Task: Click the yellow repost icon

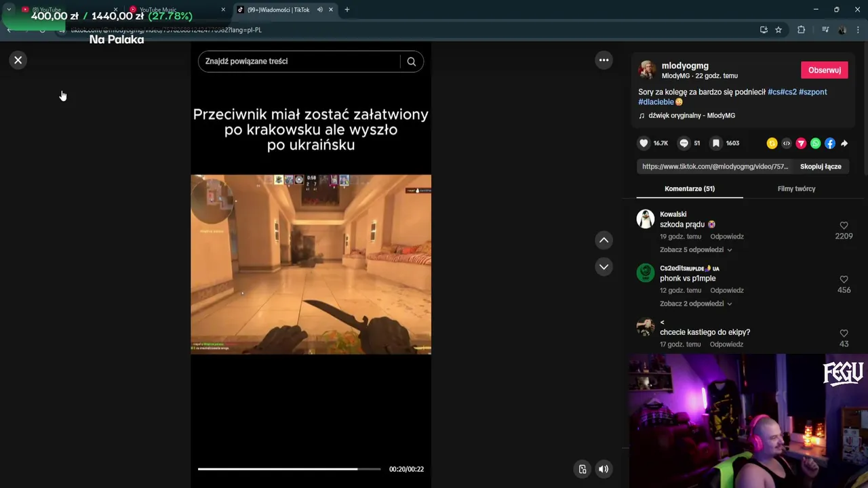Action: tap(772, 143)
